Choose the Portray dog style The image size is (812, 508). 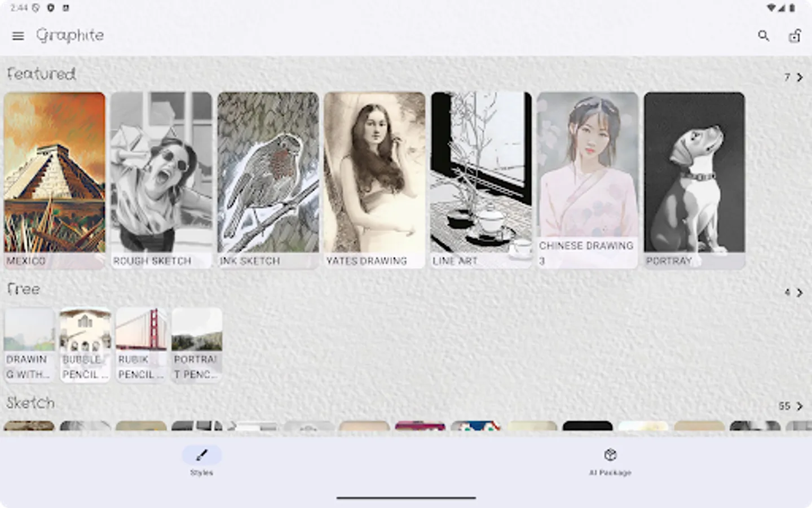point(694,180)
